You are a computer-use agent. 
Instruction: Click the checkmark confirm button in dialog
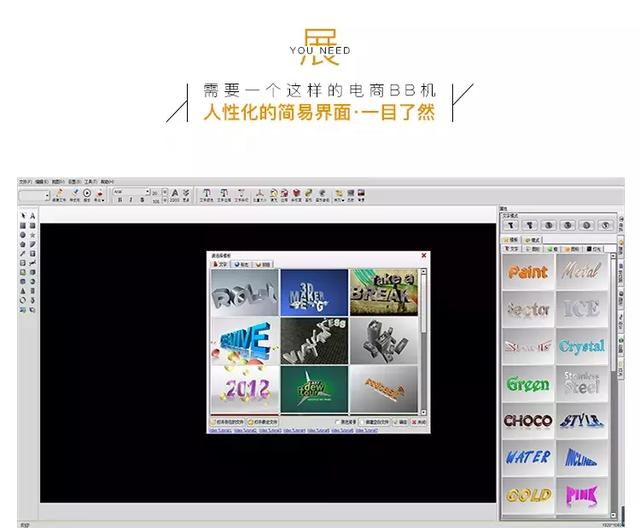coord(400,422)
